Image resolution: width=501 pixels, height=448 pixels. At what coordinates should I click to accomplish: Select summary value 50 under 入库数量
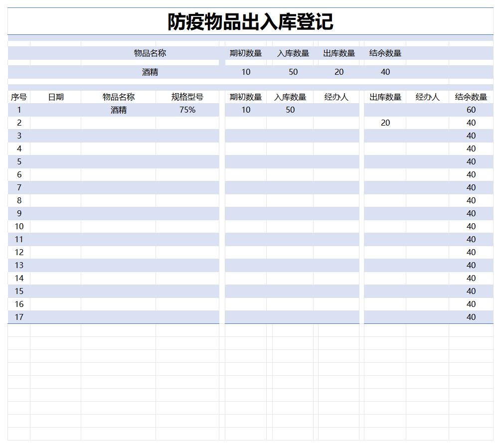pos(293,72)
